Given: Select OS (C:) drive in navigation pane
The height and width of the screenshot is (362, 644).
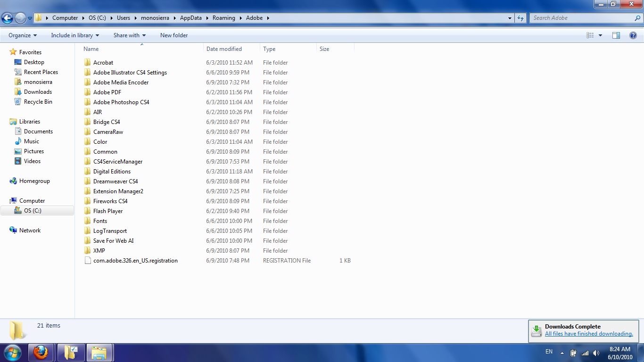Looking at the screenshot, I should click(37, 211).
